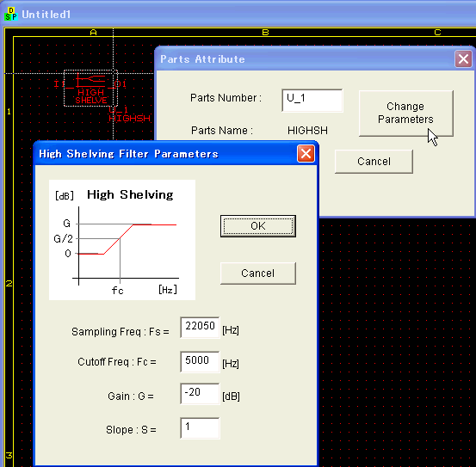The height and width of the screenshot is (467, 476).
Task: Click the Parts Attribute dialog title bar
Action: (305, 59)
